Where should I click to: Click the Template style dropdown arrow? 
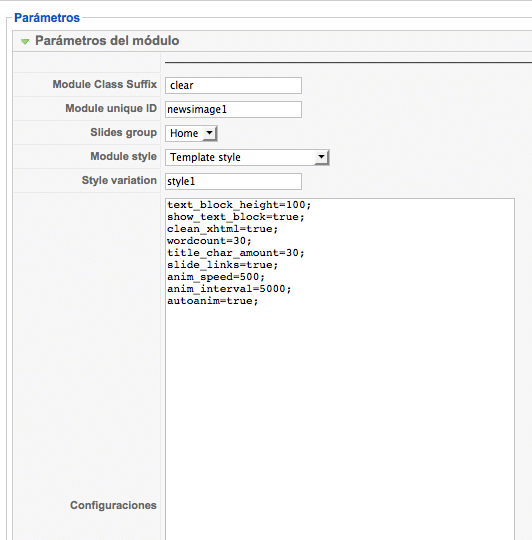tap(321, 157)
